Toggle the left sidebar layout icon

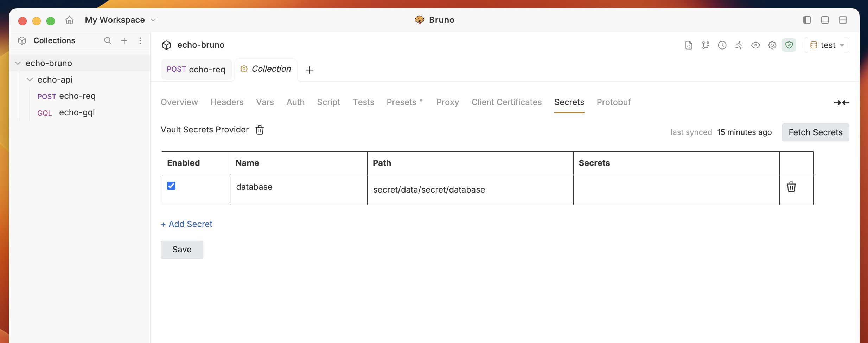807,20
